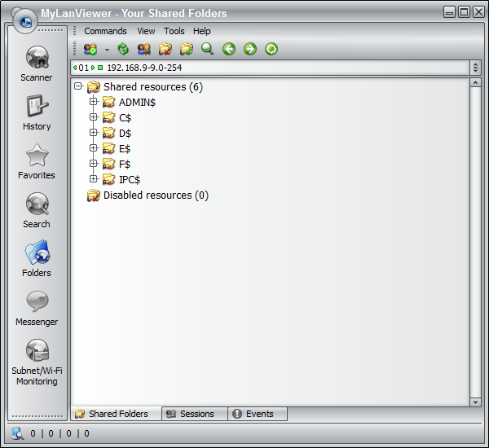489x448 pixels.
Task: Open the Messenger sidebar icon
Action: point(37,306)
